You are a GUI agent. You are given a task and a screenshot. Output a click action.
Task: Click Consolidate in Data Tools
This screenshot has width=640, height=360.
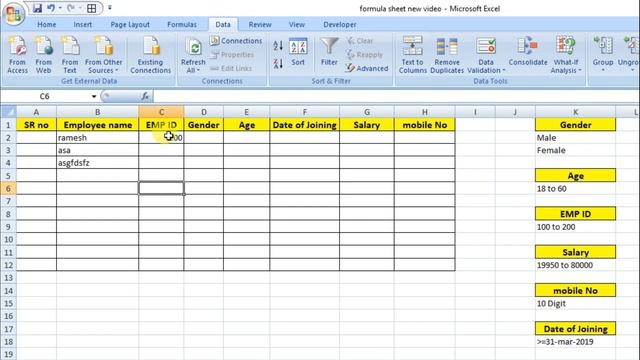[x=528, y=51]
